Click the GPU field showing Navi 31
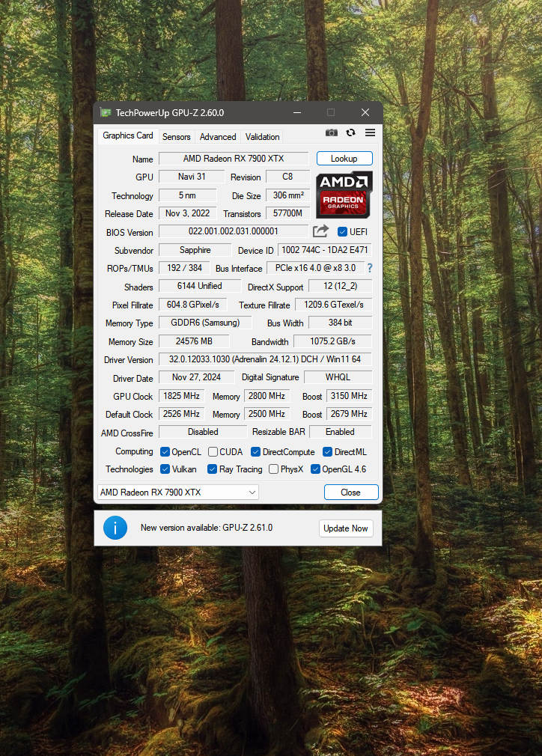The image size is (542, 756). (192, 177)
